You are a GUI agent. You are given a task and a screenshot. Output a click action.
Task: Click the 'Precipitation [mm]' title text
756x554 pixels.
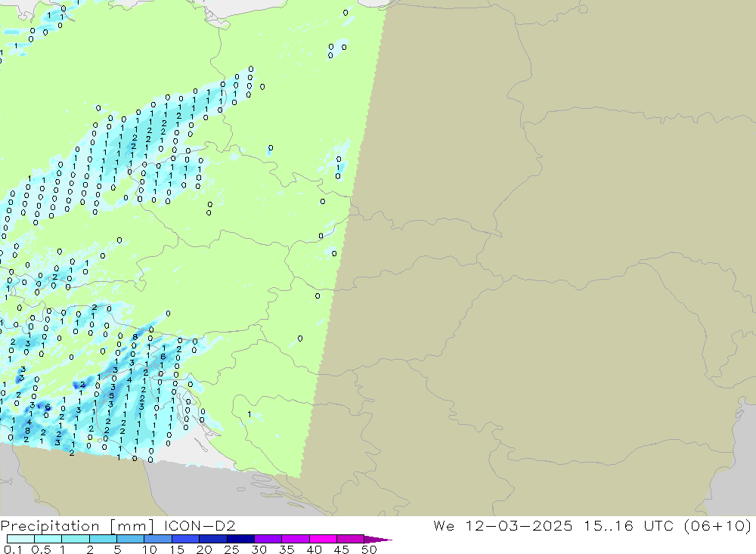(77, 526)
